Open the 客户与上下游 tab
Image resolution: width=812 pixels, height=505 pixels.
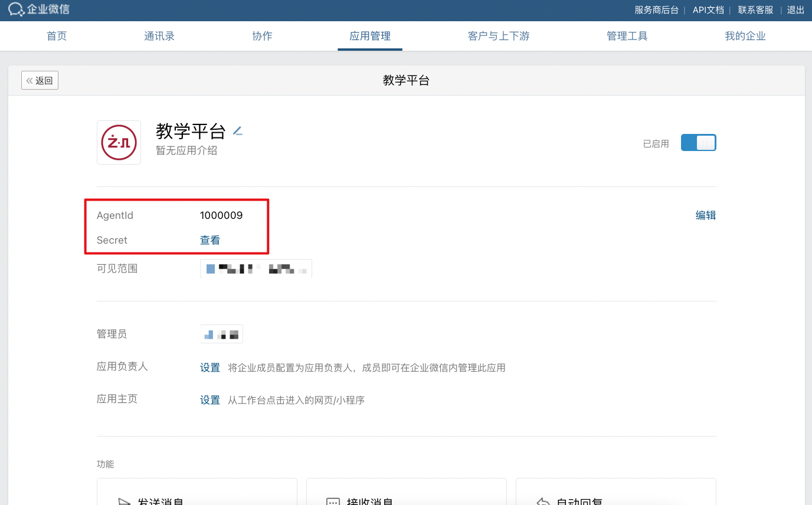point(499,36)
